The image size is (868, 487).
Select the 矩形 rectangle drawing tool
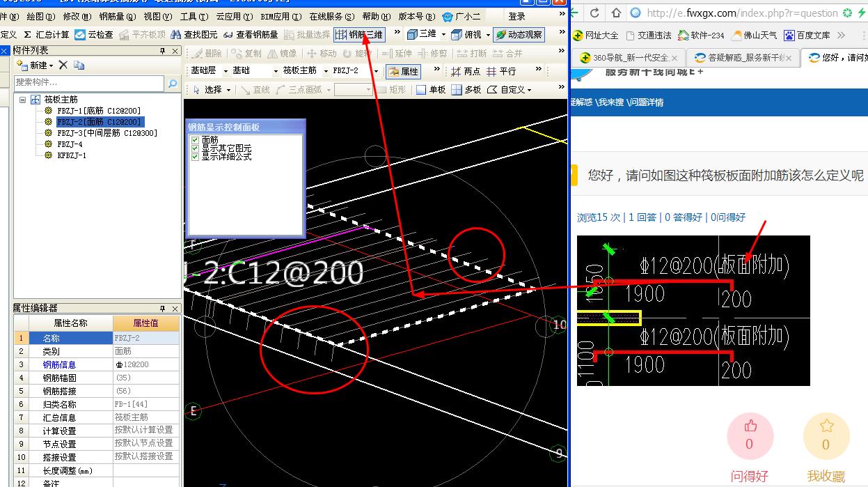click(x=391, y=90)
